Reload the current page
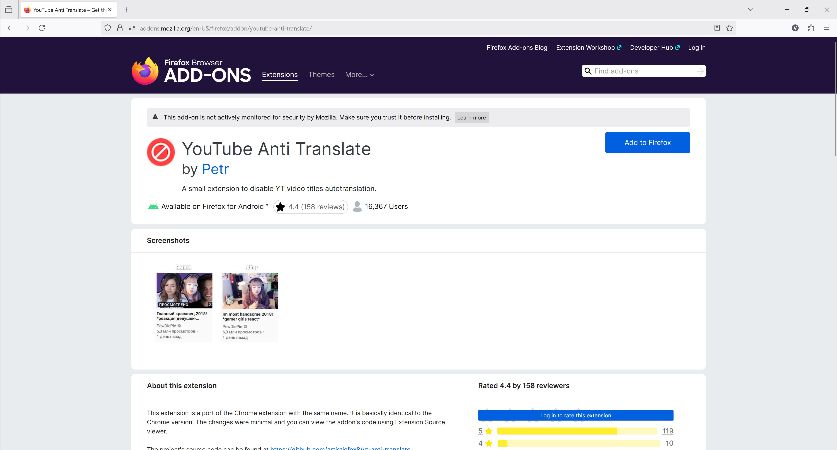Image resolution: width=837 pixels, height=450 pixels. point(42,28)
